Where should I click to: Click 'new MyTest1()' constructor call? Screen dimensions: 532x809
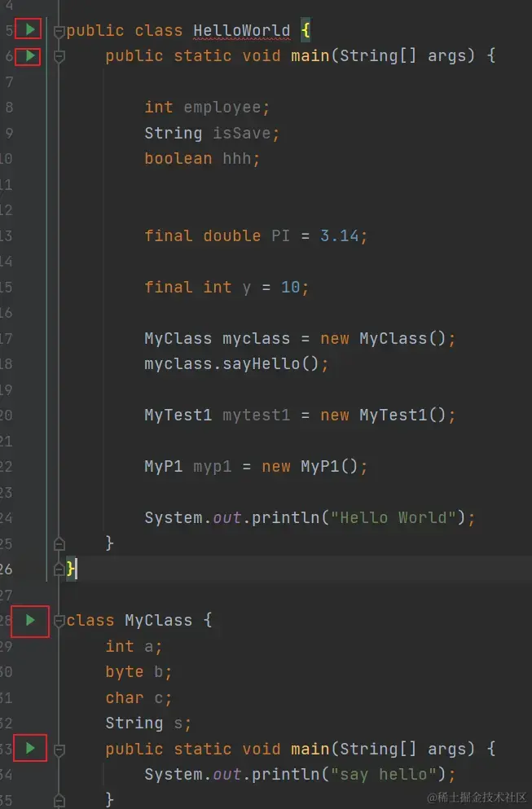[382, 415]
